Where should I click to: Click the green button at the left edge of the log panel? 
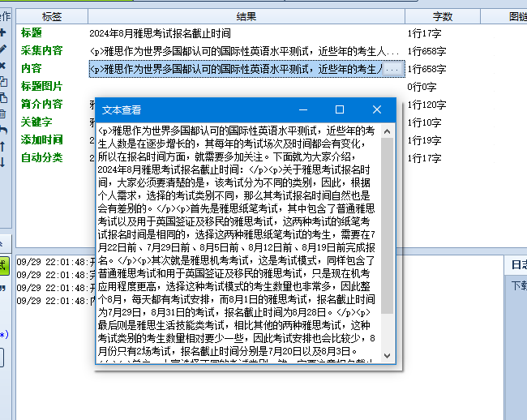click(4, 266)
